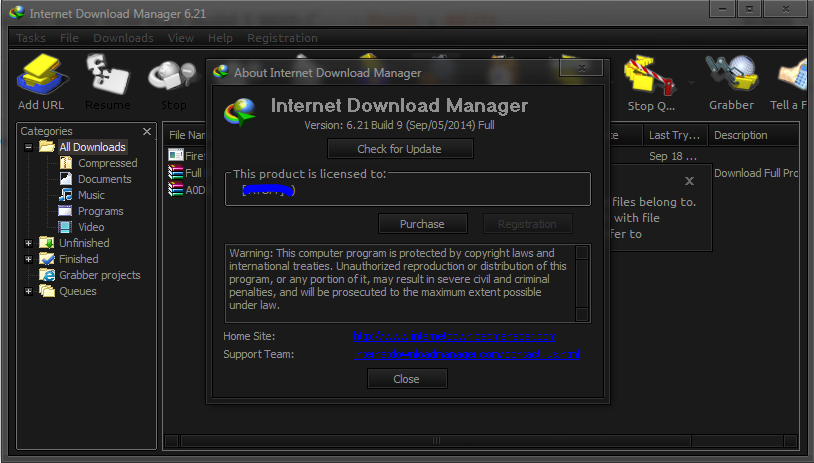Screen dimensions: 814x463
Task: Click the download list horizontal scrollbar thumb
Action: [x=436, y=441]
